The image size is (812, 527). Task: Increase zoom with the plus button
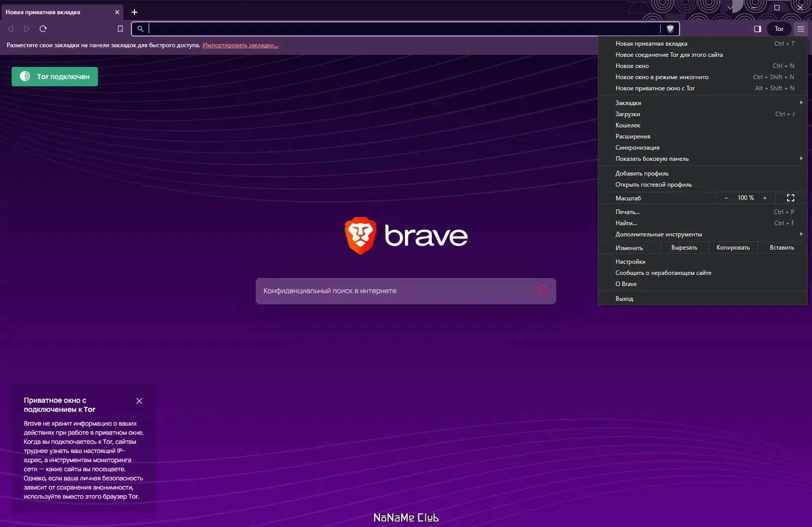[x=765, y=198]
